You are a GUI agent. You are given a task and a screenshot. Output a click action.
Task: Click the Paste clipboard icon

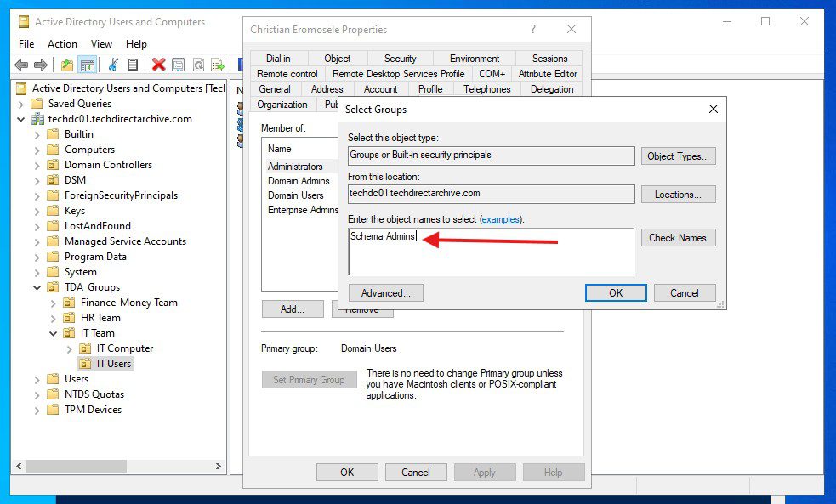[x=134, y=64]
